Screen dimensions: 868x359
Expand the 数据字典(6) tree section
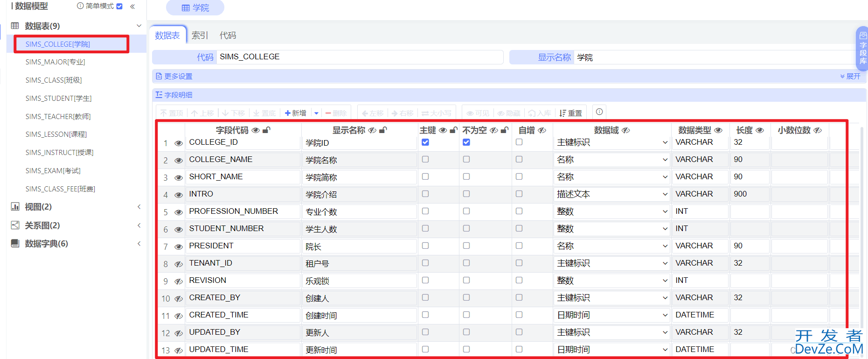click(x=139, y=243)
